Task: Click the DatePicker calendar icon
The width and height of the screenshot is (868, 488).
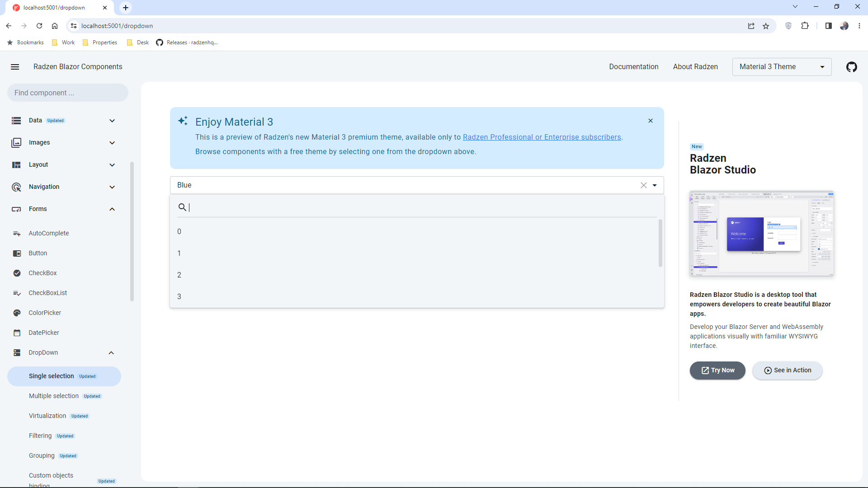Action: 17,333
